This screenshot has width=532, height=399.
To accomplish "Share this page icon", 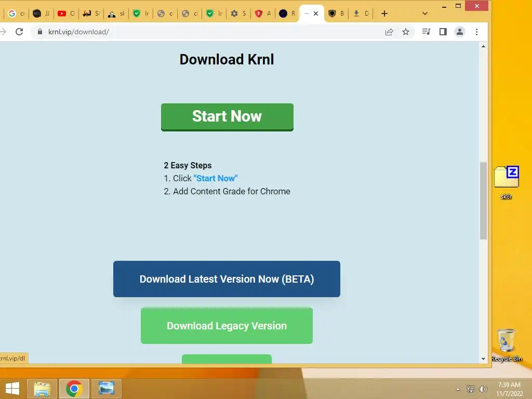I will coord(389,32).
